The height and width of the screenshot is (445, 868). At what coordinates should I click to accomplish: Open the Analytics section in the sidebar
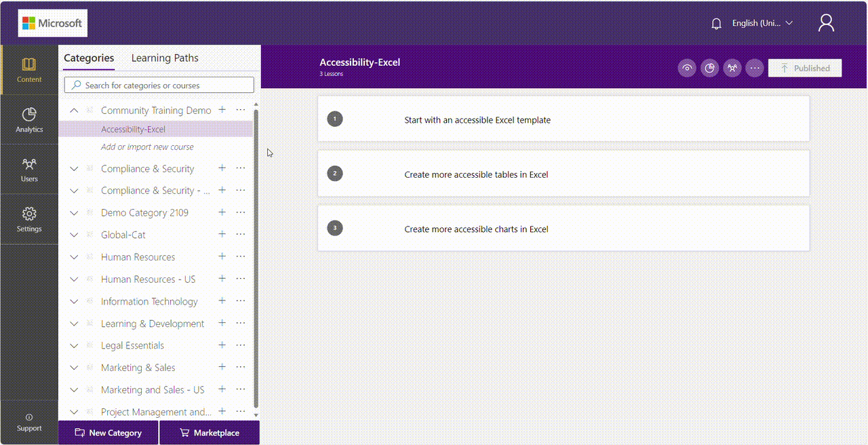click(28, 119)
